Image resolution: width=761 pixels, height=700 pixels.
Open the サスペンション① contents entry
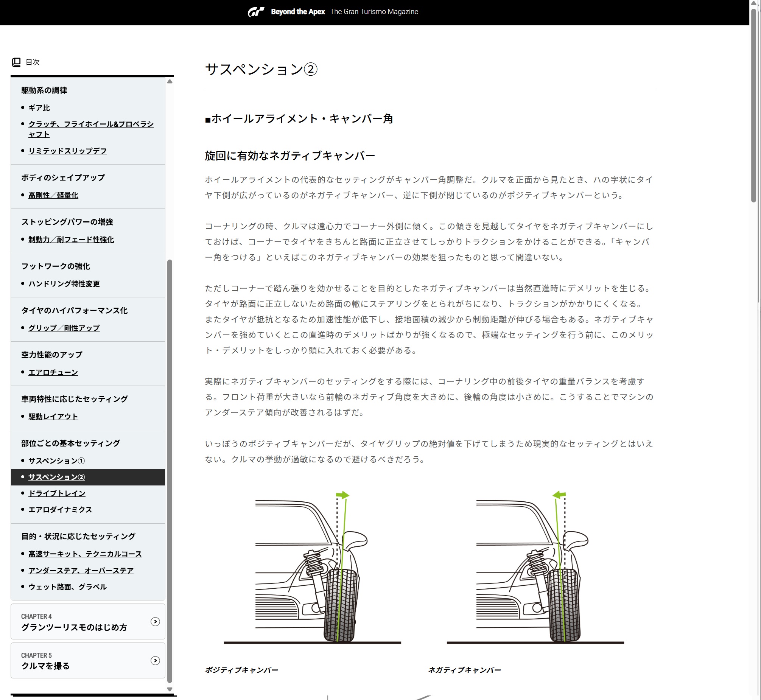pyautogui.click(x=57, y=461)
